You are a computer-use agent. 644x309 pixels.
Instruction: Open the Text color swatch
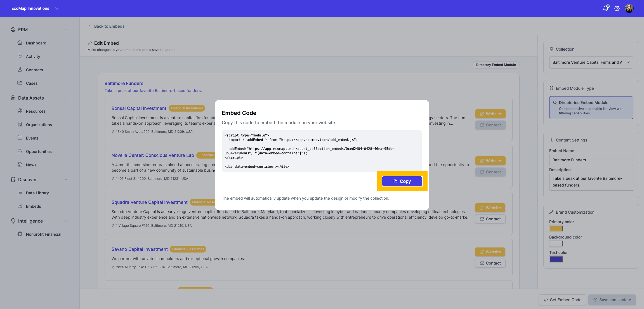tap(556, 259)
